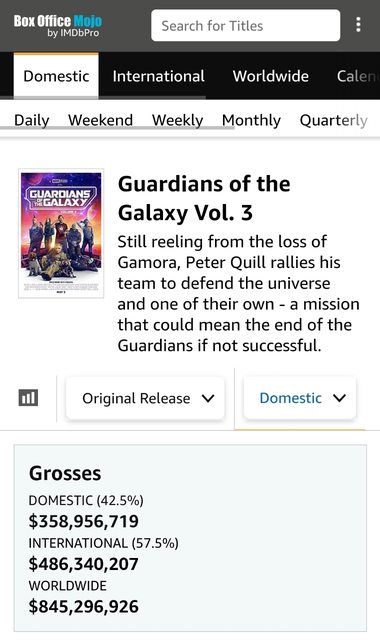Open the Worldwide tab
The width and height of the screenshot is (380, 640).
click(x=271, y=76)
